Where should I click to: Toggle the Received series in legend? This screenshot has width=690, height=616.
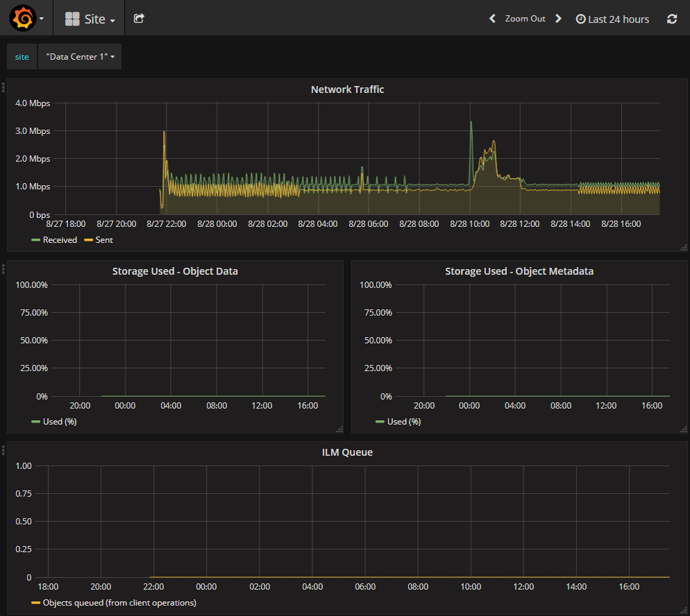tap(60, 240)
